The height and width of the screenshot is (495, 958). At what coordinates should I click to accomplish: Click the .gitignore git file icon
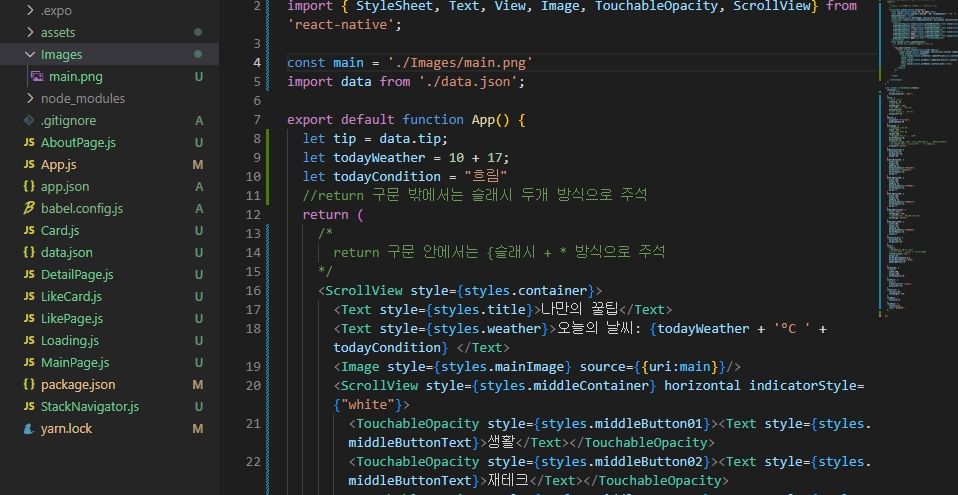click(29, 120)
